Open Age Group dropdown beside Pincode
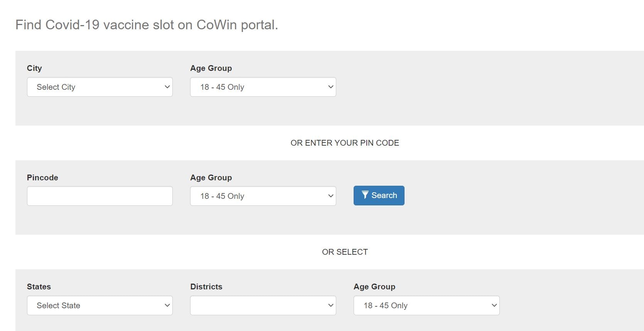This screenshot has height=331, width=644. coord(263,196)
